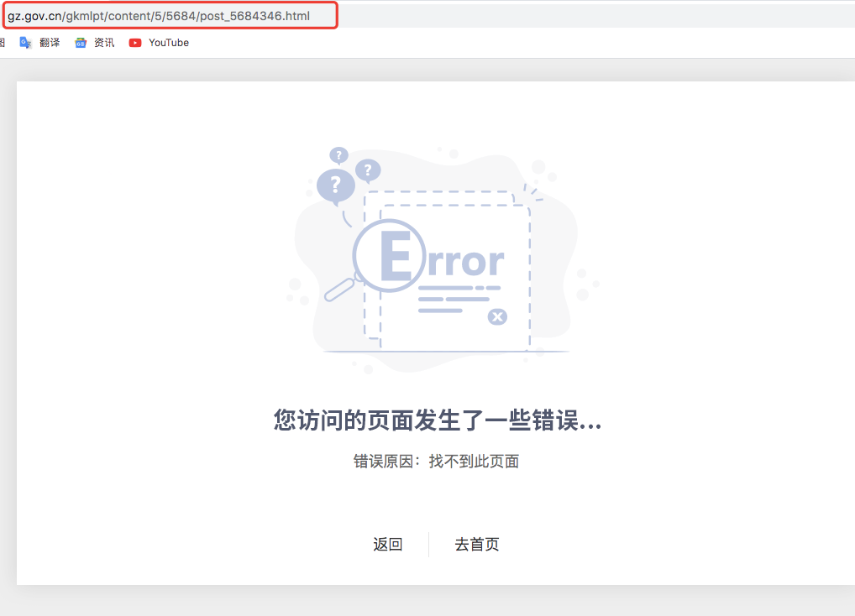Open the Google Translate bookmark icon

point(26,43)
